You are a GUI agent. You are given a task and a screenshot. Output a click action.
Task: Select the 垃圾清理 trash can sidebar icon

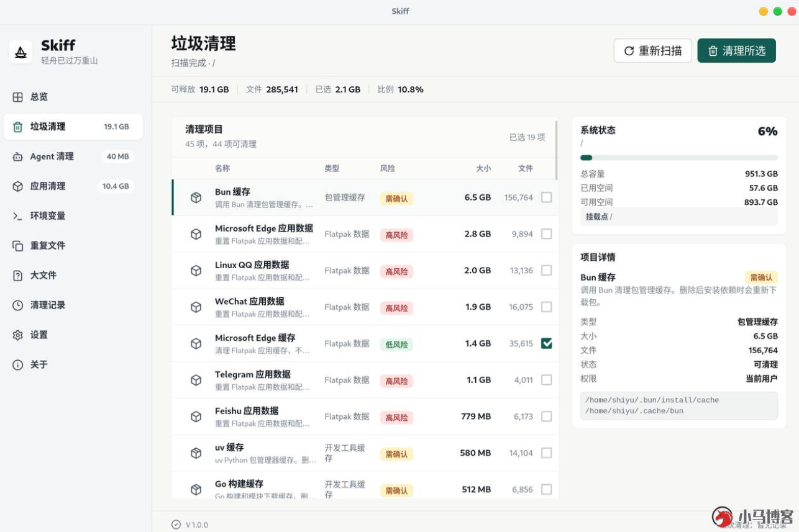click(x=17, y=127)
